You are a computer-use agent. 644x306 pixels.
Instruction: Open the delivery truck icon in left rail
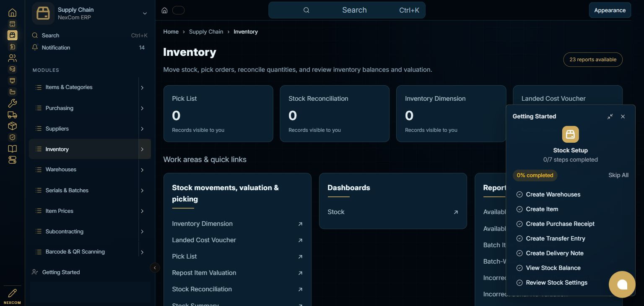(x=12, y=115)
